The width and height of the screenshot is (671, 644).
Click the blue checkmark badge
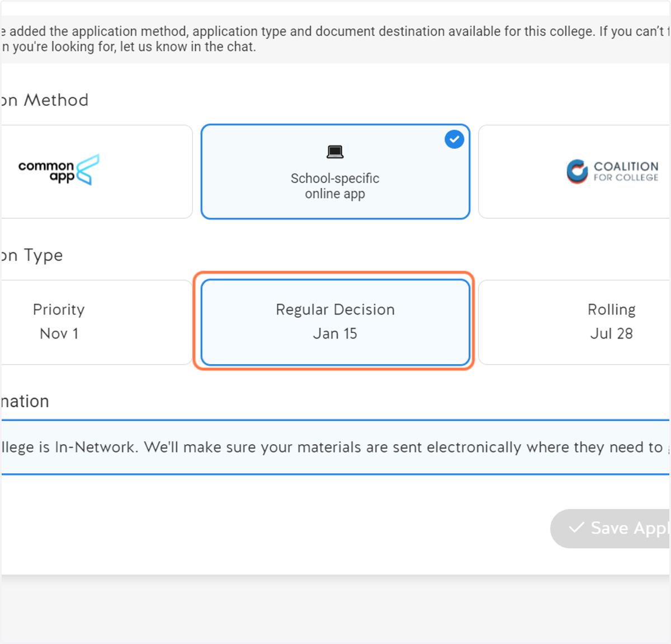pos(454,139)
